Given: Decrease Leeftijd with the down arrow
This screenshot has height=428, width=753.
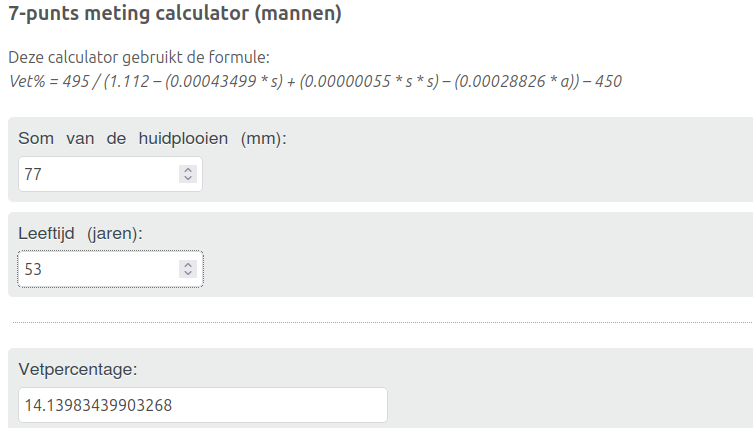Looking at the screenshot, I should pos(187,273).
